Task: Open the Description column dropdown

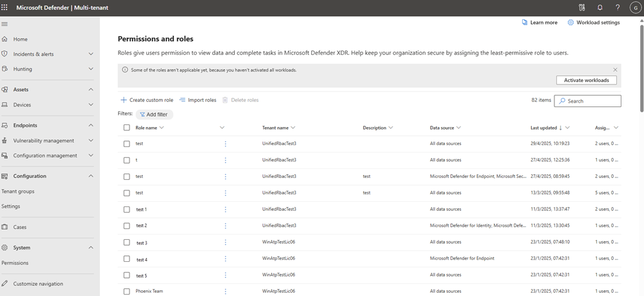Action: tap(391, 128)
